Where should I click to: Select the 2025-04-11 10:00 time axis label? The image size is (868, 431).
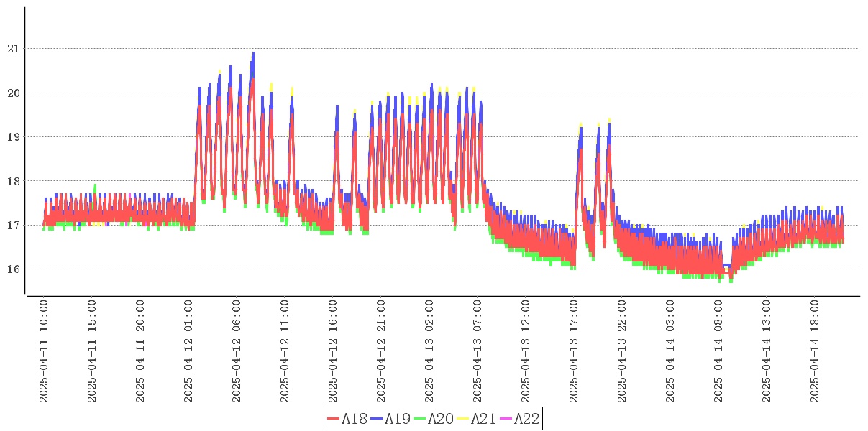click(x=44, y=351)
